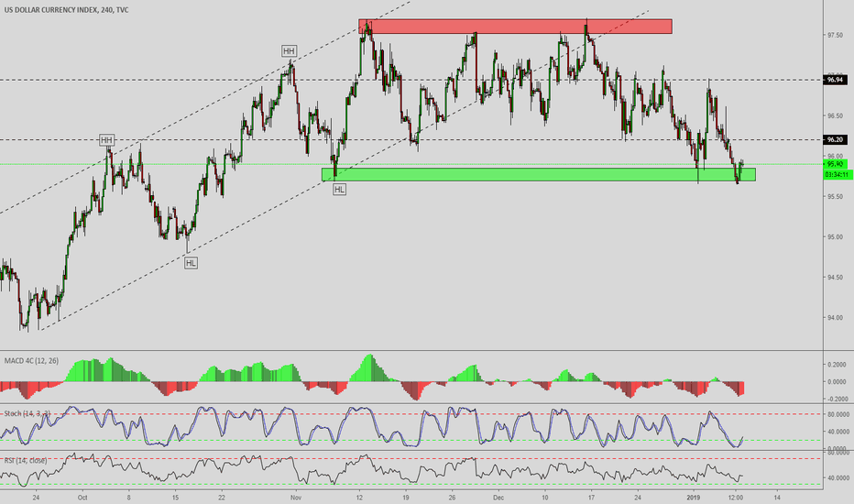
Task: Click the Oct label on the time axis
Action: click(82, 497)
